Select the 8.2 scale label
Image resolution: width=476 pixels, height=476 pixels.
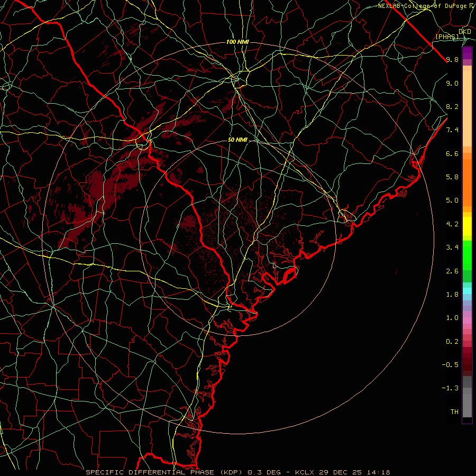click(452, 106)
